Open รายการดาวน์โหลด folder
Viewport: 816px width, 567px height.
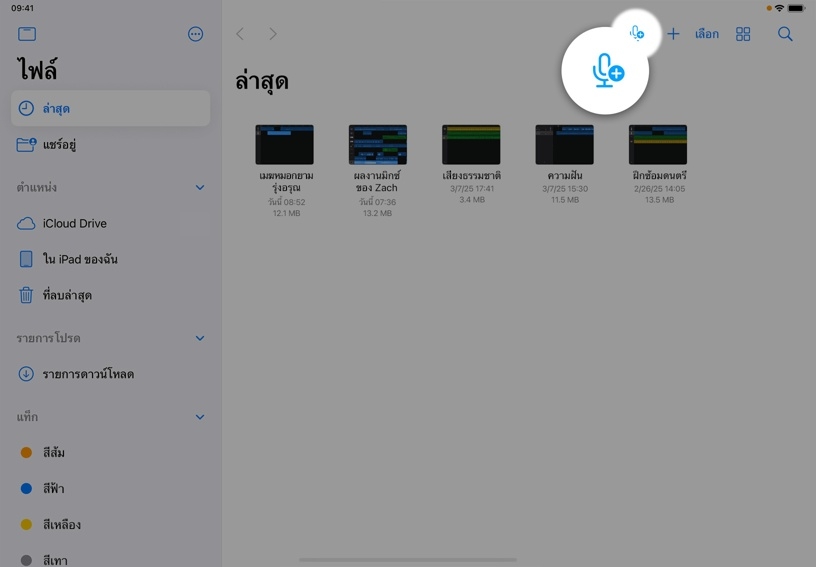coord(88,374)
